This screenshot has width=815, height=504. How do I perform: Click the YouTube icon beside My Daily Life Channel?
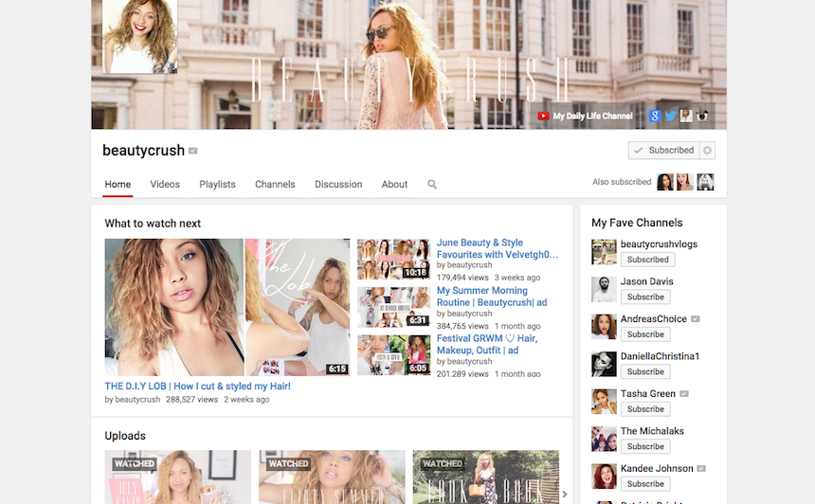click(543, 116)
